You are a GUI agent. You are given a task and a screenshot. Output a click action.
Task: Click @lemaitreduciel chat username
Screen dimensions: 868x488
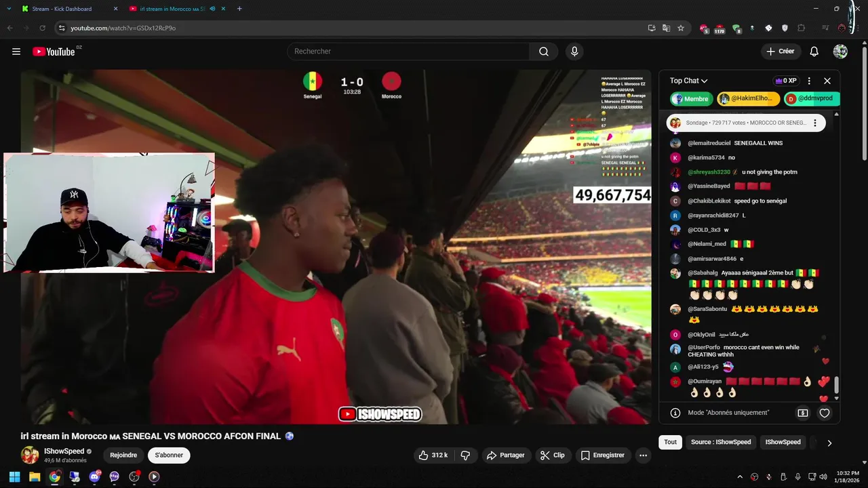coord(709,143)
